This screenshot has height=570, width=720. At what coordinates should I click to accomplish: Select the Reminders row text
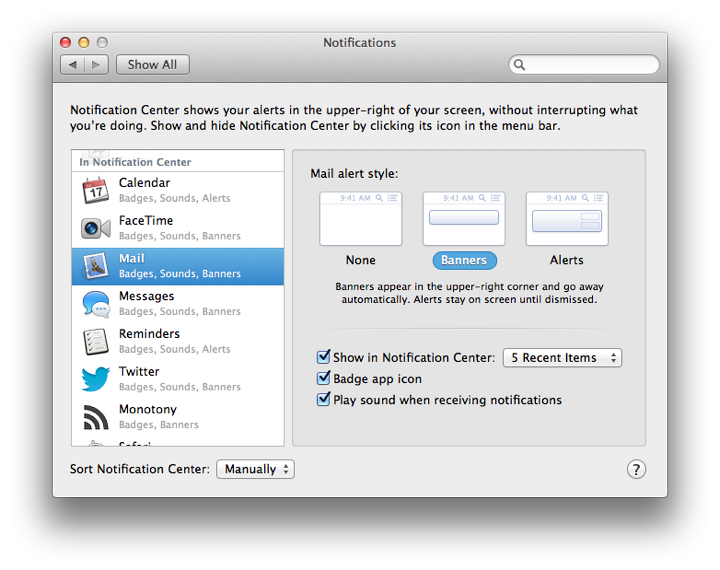[x=174, y=341]
